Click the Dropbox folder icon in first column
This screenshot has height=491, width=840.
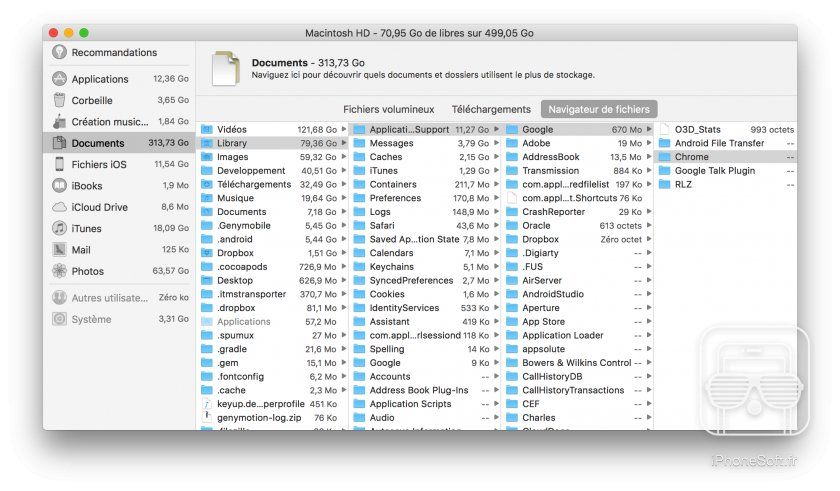(x=207, y=253)
